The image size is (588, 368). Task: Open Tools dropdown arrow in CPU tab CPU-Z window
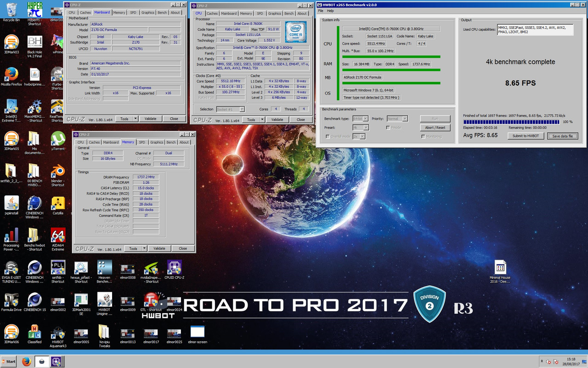263,120
